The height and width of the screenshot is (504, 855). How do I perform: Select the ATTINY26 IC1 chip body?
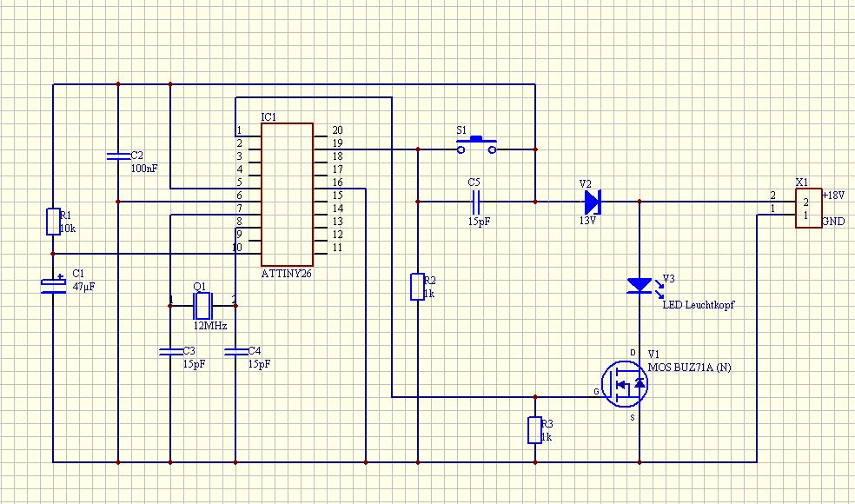click(287, 195)
